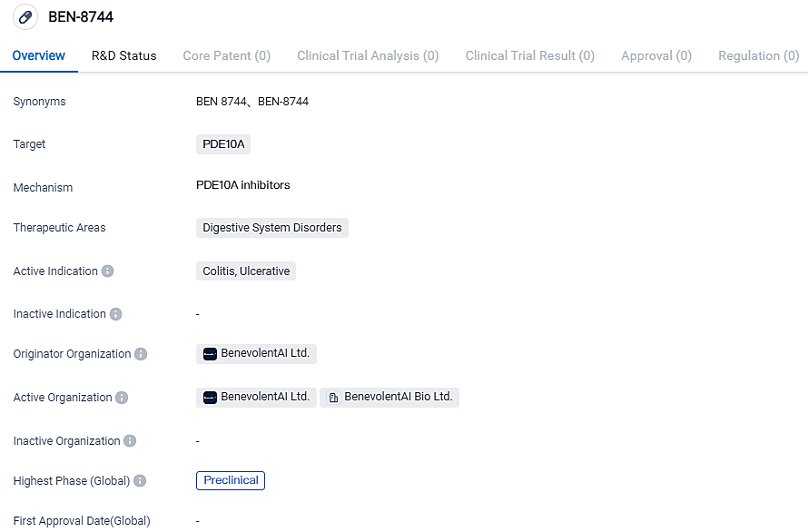Open BenevolentAI Bio Ltd. organization link
The width and height of the screenshot is (808, 532).
click(398, 398)
